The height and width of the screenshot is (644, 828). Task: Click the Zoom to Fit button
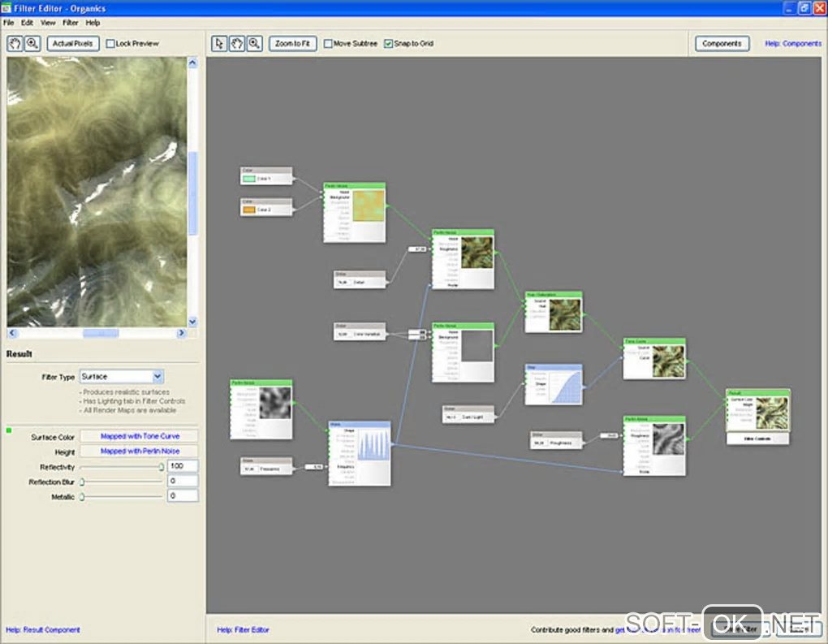tap(292, 43)
